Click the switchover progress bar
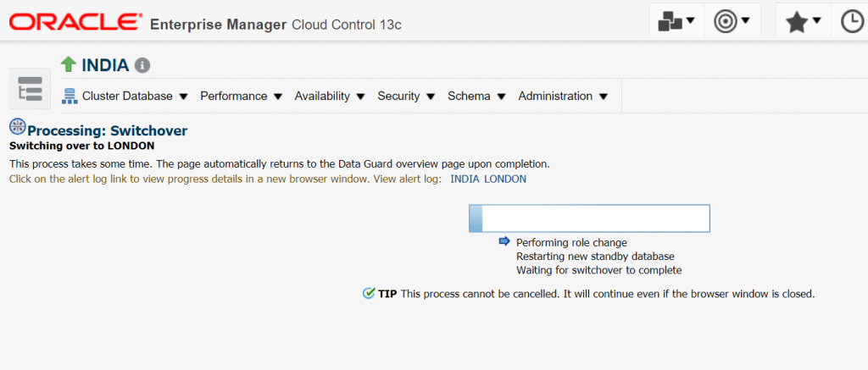This screenshot has width=868, height=370. pos(589,218)
